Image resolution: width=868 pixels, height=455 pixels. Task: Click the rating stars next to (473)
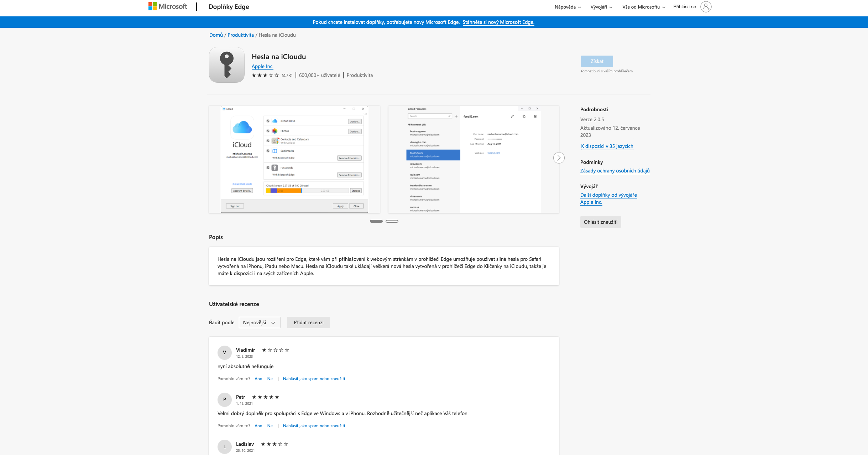pyautogui.click(x=265, y=75)
